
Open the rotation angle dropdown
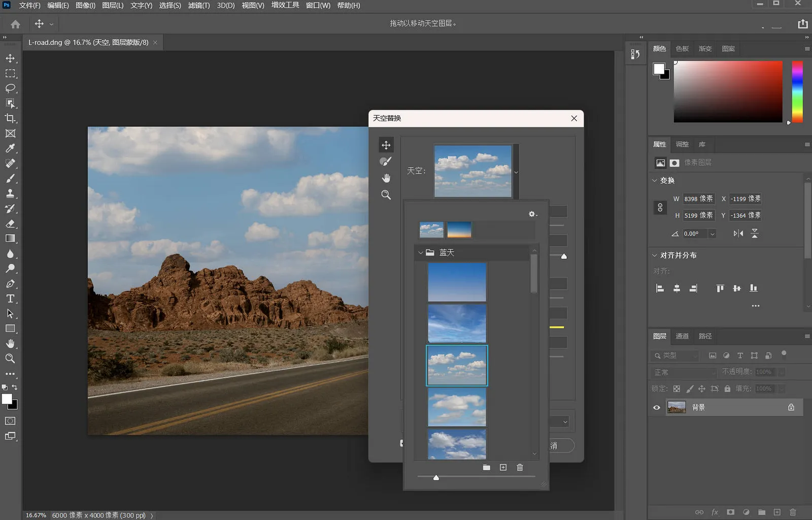pos(712,234)
